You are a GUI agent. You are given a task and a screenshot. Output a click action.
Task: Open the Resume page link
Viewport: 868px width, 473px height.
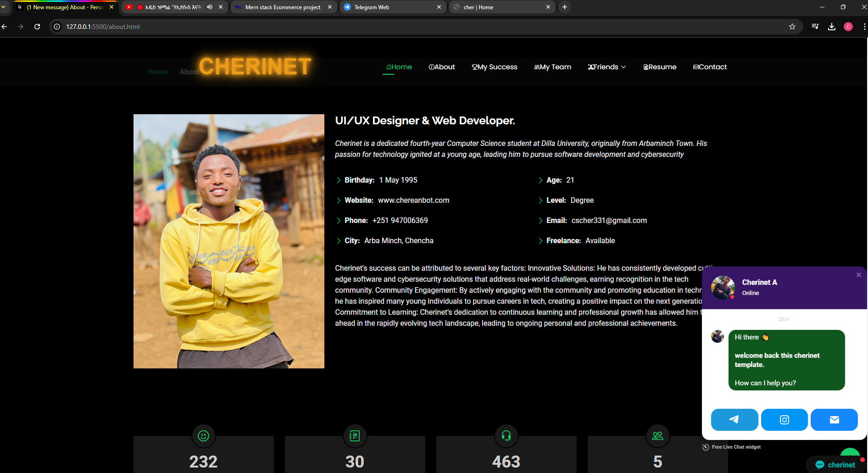(x=660, y=67)
